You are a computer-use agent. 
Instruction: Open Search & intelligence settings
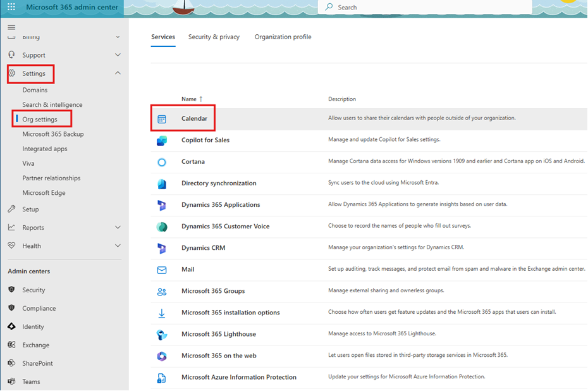pyautogui.click(x=52, y=104)
